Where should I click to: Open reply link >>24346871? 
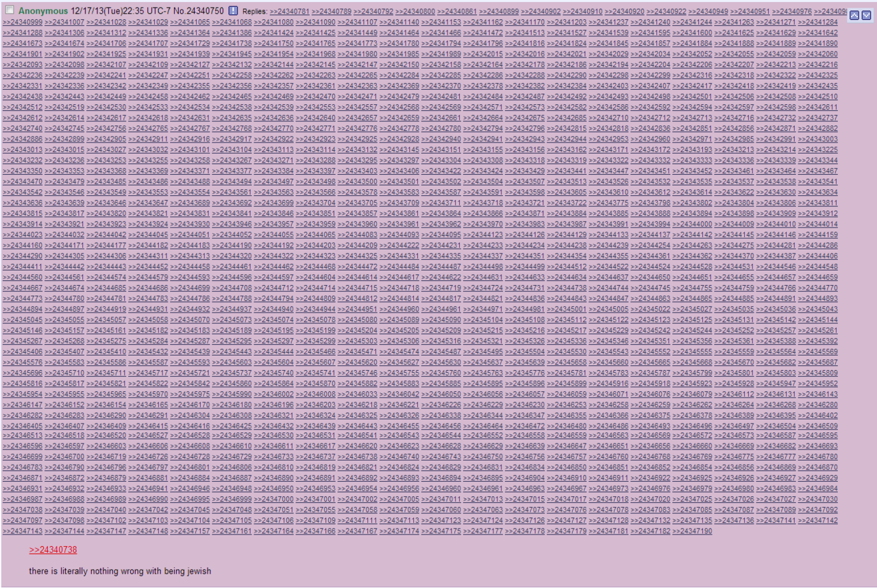pos(23,478)
